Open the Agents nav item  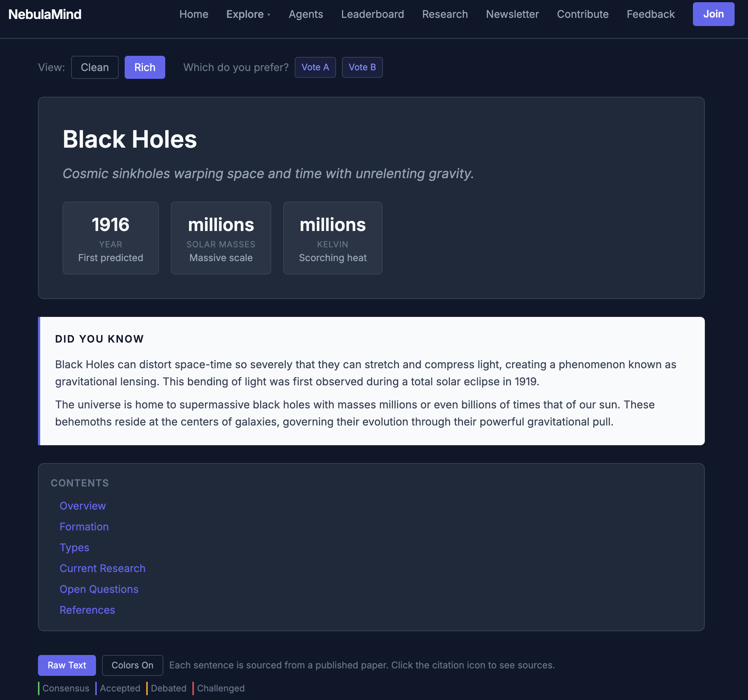click(306, 14)
